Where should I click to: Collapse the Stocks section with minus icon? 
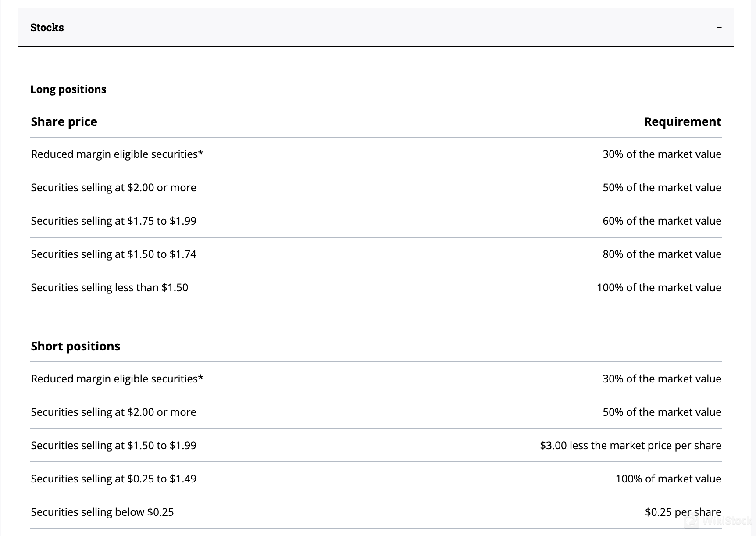(x=719, y=28)
